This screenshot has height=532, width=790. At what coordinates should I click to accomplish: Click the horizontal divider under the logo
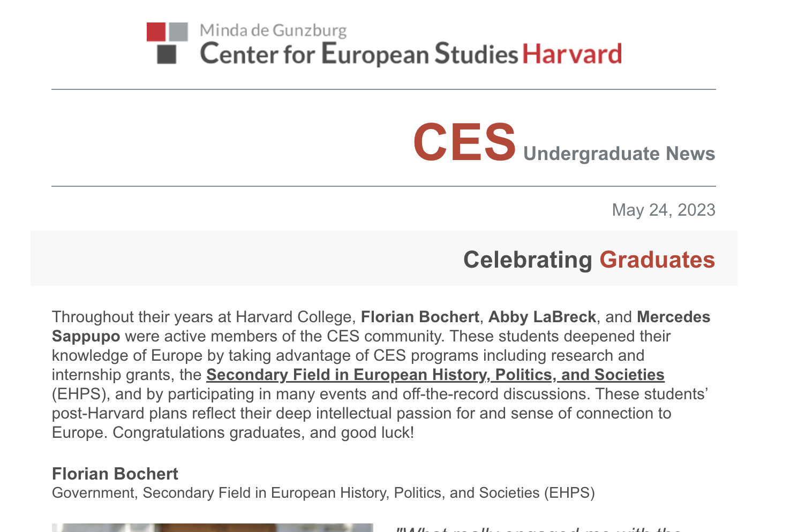pos(383,89)
